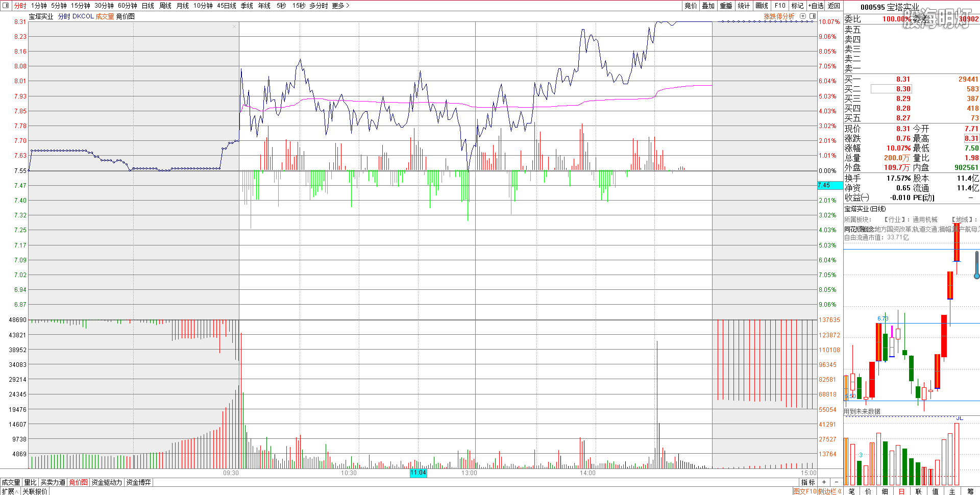Toggle the left panel icon beside 分时
980x495 pixels.
[6, 6]
